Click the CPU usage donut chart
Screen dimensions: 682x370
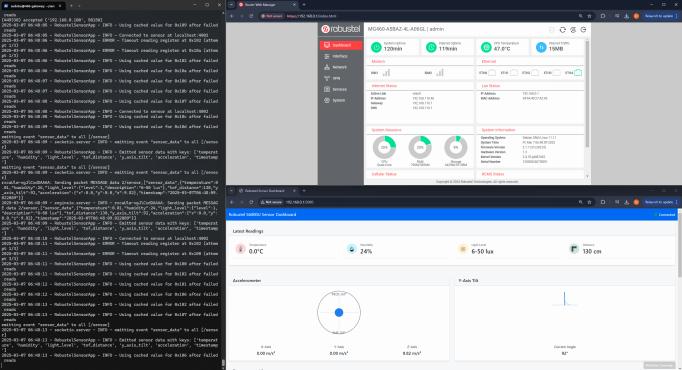[384, 147]
